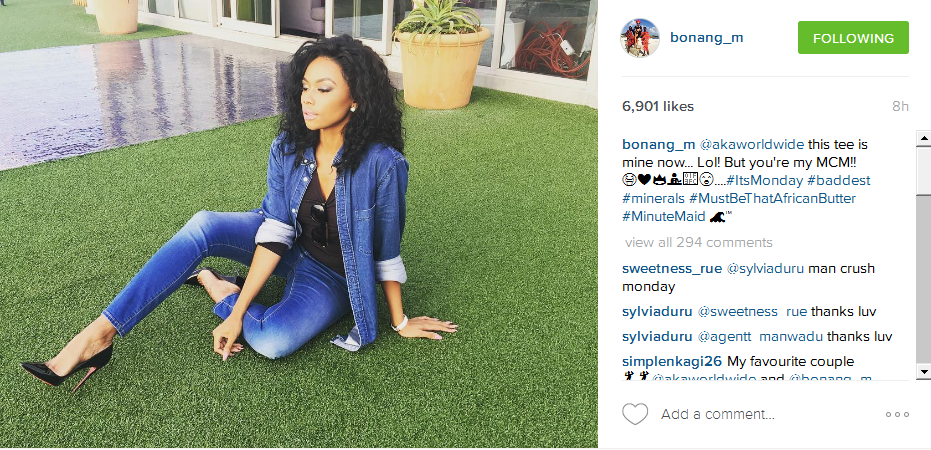Screen dimensions: 931x450
Task: Toggle the green FOLLOWING button
Action: [853, 38]
